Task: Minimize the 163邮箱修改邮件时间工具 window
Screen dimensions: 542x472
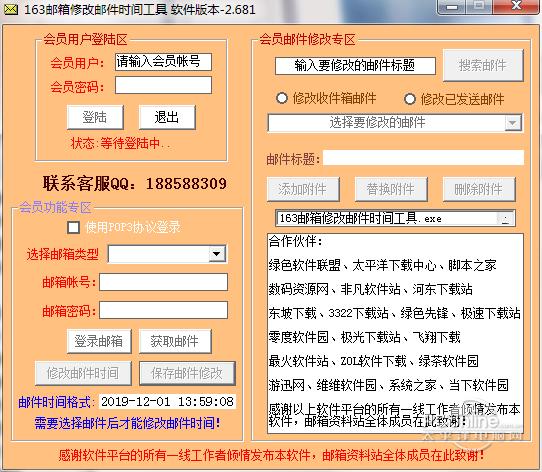Action: 452,7
